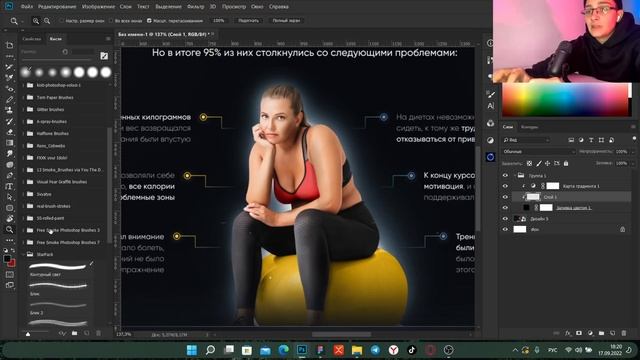Select the Clone Stamp tool
Image resolution: width=640 pixels, height=360 pixels.
[9, 110]
